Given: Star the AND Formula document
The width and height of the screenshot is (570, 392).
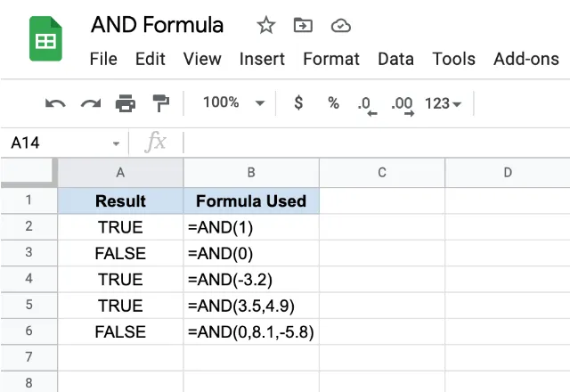Looking at the screenshot, I should [x=265, y=26].
